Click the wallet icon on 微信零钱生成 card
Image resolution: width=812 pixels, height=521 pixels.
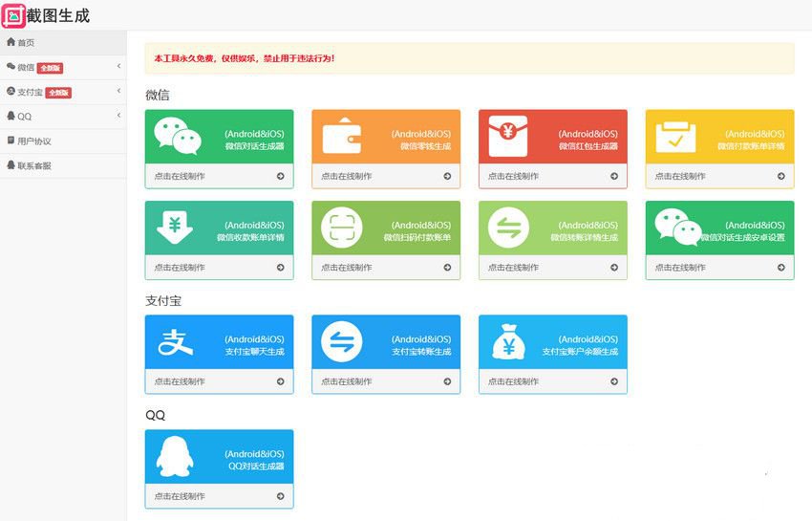click(342, 136)
